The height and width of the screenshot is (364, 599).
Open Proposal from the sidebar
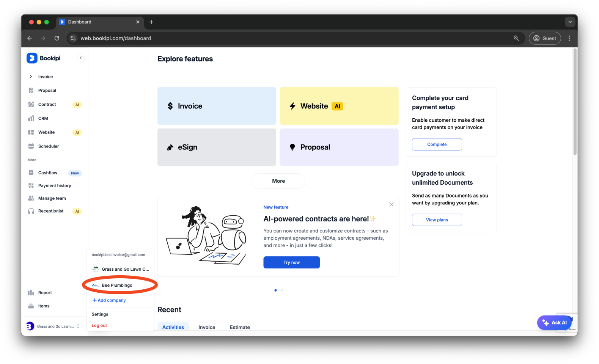point(47,91)
